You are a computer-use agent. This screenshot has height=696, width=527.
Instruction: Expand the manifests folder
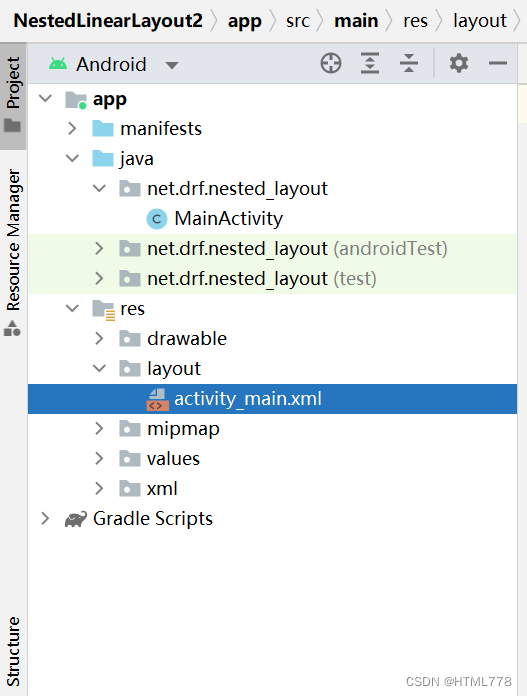(x=72, y=128)
